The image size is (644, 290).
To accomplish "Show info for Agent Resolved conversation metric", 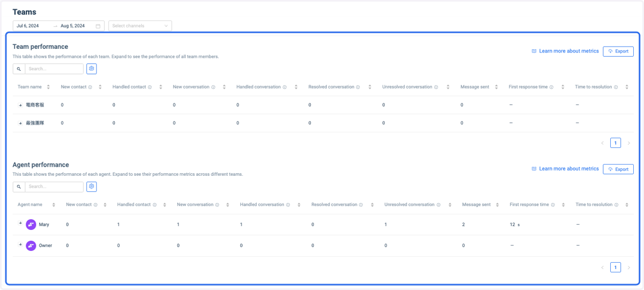I will 361,205.
